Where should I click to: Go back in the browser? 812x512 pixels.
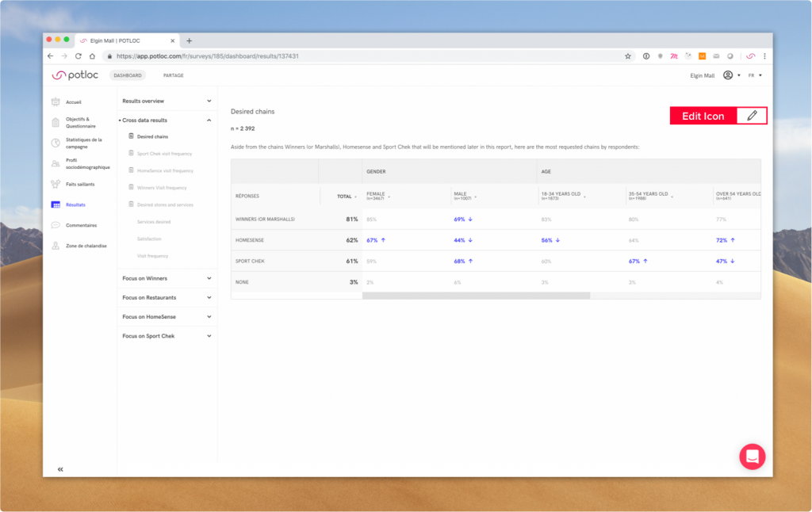pyautogui.click(x=50, y=56)
